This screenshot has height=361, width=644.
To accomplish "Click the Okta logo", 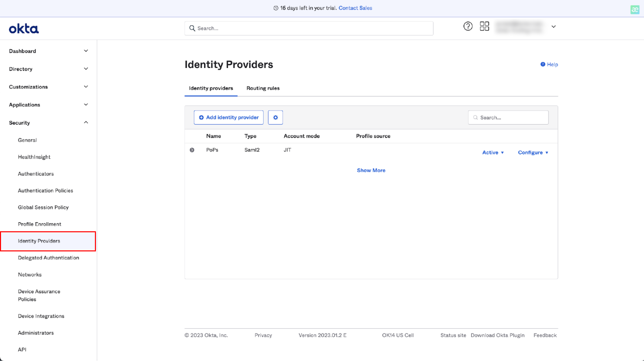I will click(24, 29).
